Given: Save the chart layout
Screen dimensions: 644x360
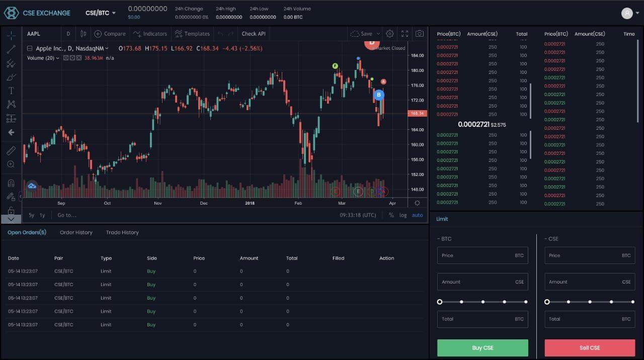Looking at the screenshot, I should pyautogui.click(x=362, y=34).
